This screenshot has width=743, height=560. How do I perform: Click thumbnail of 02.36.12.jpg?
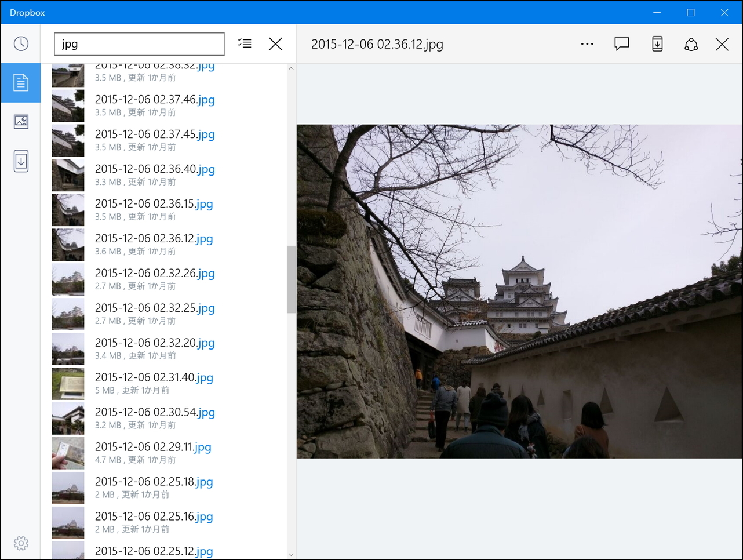[x=68, y=245]
